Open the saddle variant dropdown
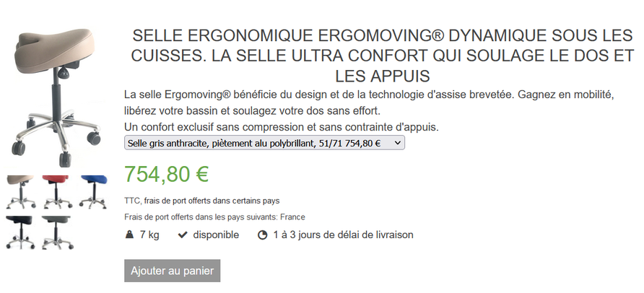644x293 pixels. [264, 143]
